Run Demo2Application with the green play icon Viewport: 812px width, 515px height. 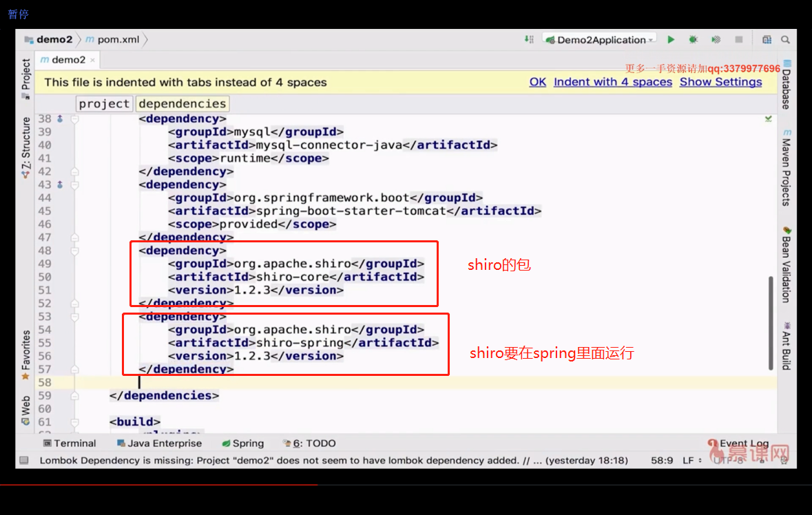click(671, 39)
